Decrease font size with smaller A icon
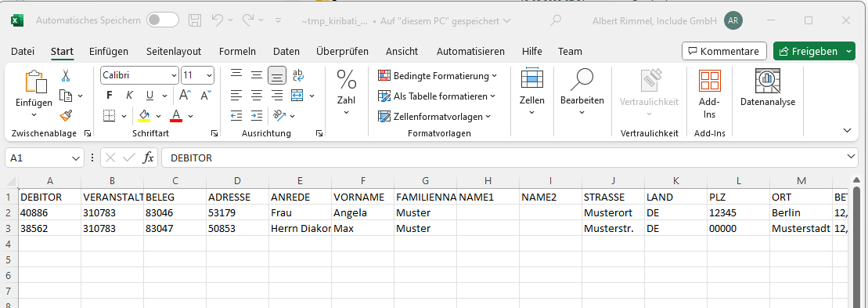 [x=206, y=96]
